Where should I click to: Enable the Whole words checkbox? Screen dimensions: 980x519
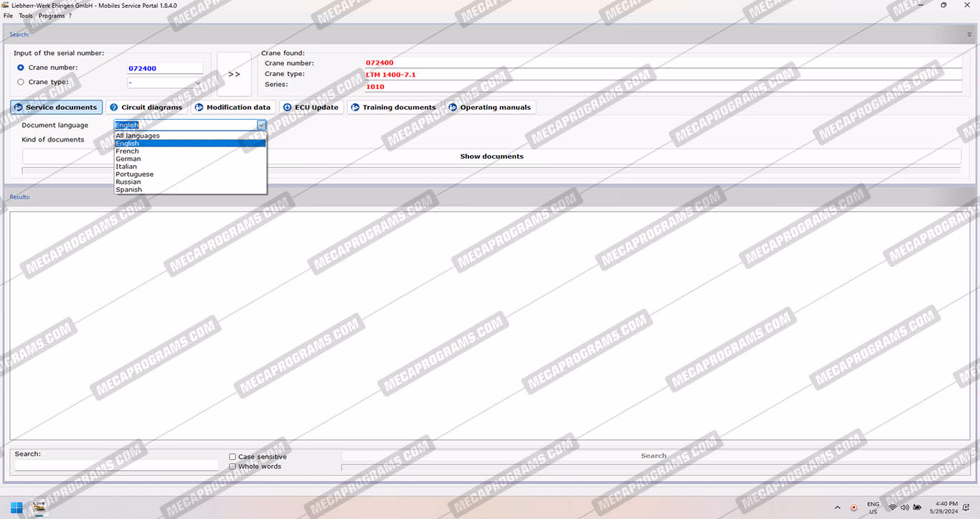232,467
